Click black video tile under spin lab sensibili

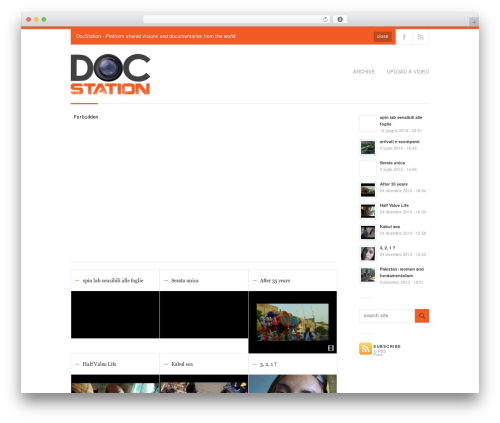115,315
